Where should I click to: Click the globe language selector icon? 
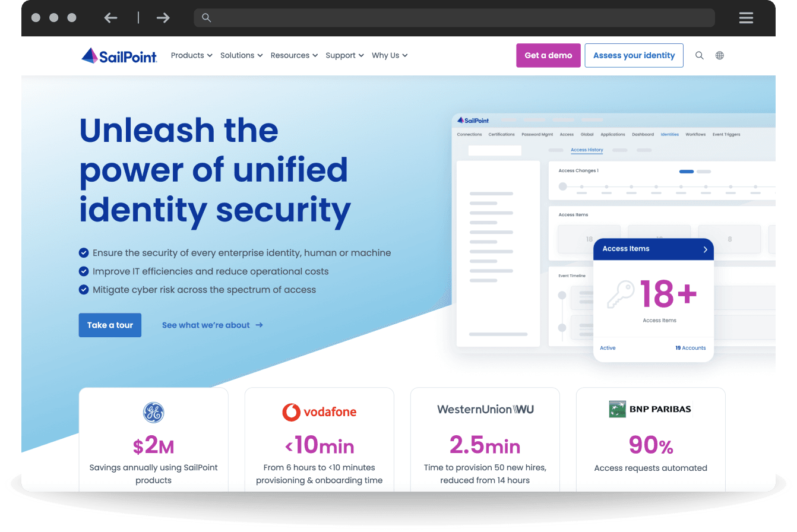(x=719, y=55)
